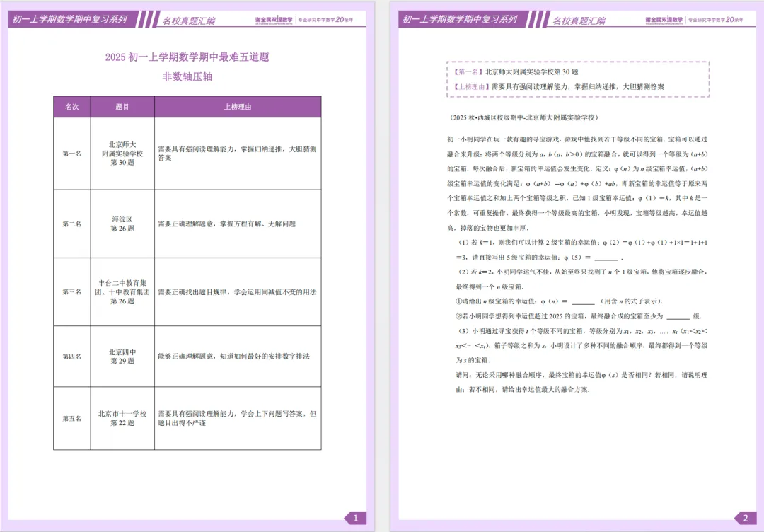The image size is (764, 532).
Task: Click the publisher logo in left page header
Action: 273,20
